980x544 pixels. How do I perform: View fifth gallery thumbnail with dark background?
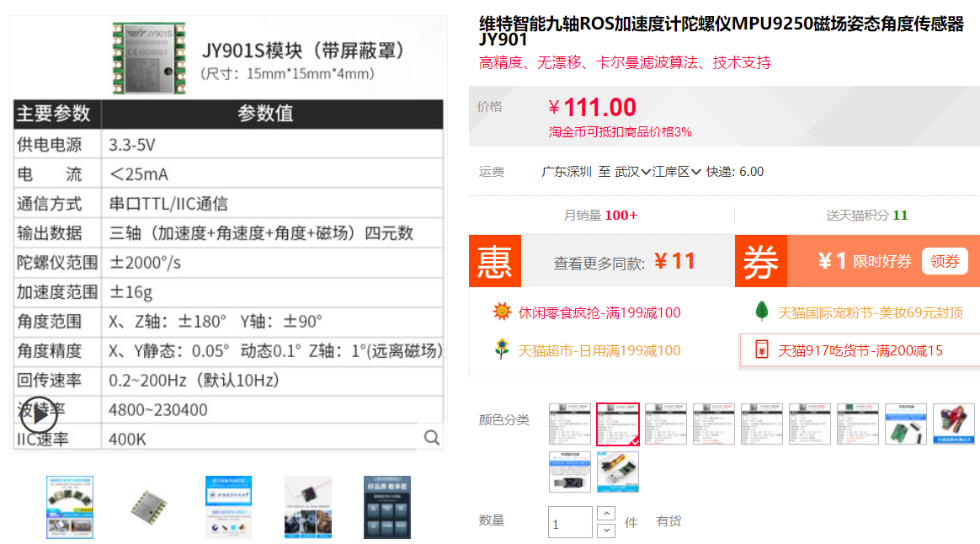387,507
